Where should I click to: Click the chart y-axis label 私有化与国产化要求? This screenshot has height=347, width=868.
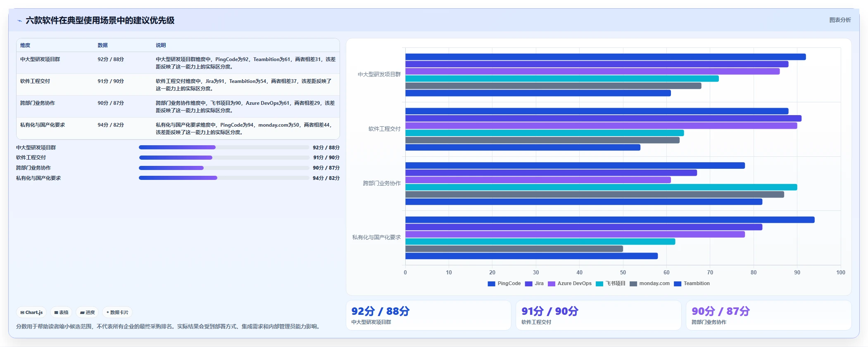click(376, 237)
